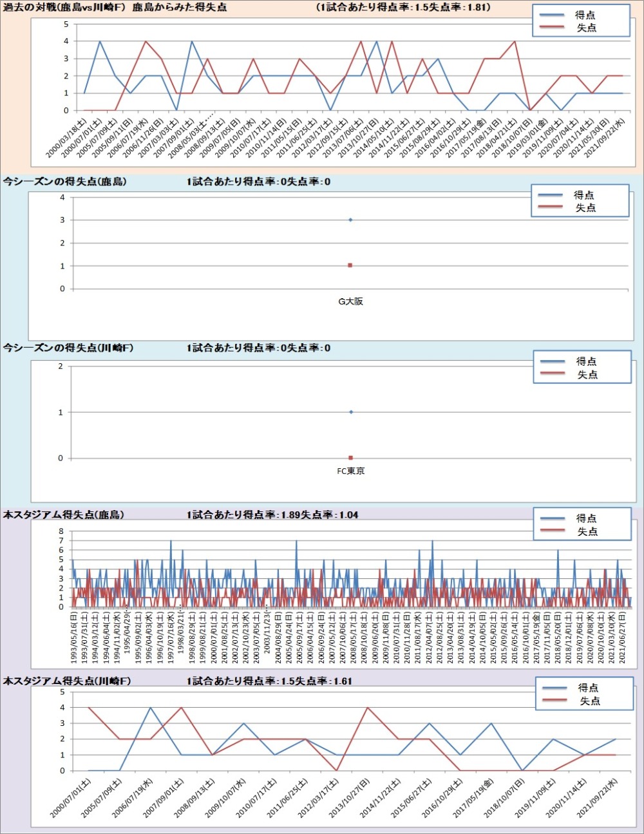Select the blue data point above G大阪
644x834 pixels.
point(350,220)
